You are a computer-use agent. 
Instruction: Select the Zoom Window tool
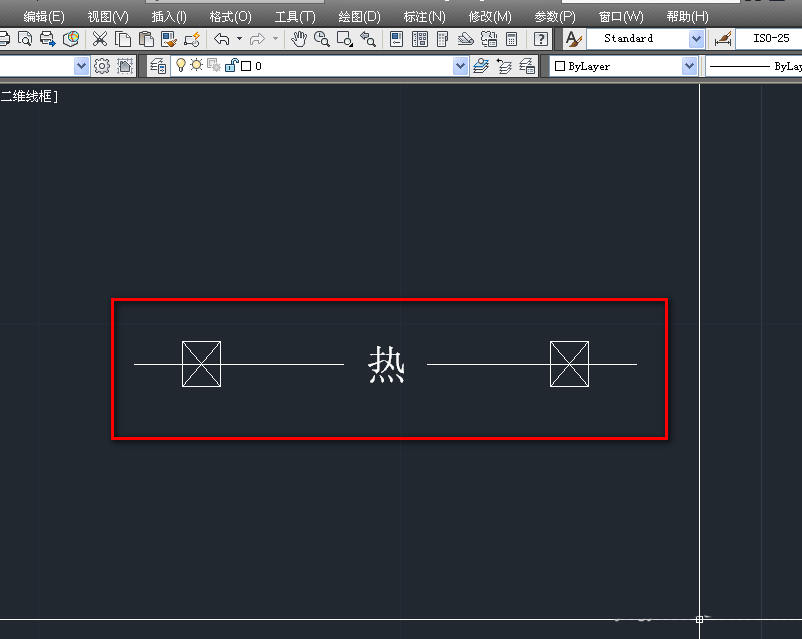[x=344, y=39]
